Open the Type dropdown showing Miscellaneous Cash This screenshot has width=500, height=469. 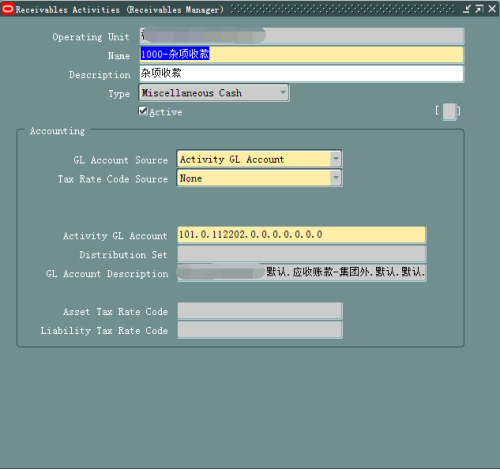coord(214,93)
